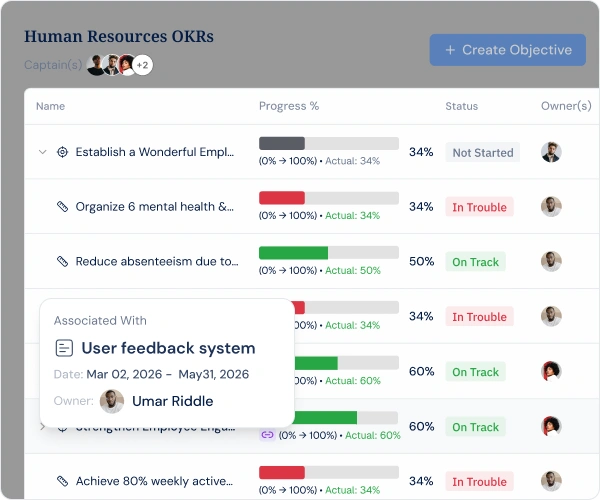Click the May31, 2026 end date in popup
The height and width of the screenshot is (500, 600).
point(214,374)
